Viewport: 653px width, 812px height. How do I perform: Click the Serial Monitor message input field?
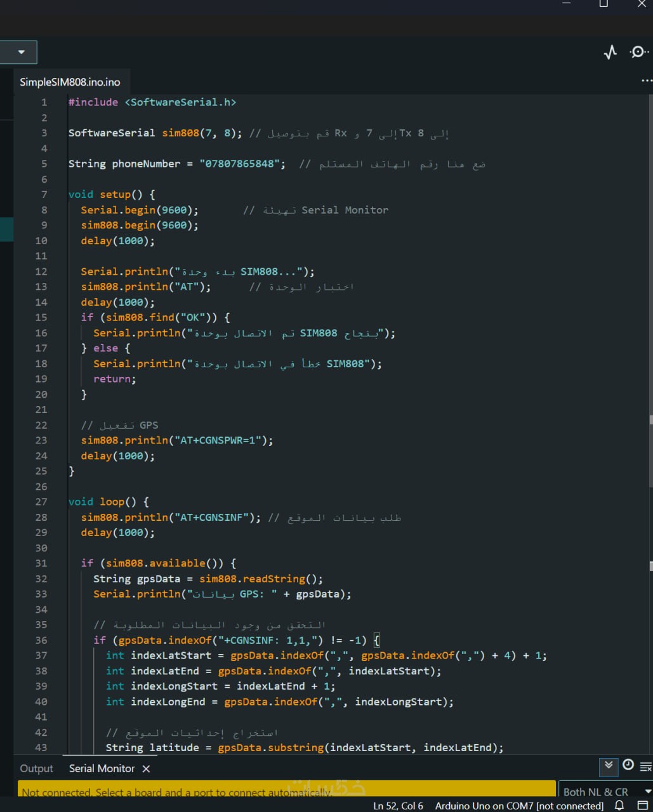pos(287,789)
